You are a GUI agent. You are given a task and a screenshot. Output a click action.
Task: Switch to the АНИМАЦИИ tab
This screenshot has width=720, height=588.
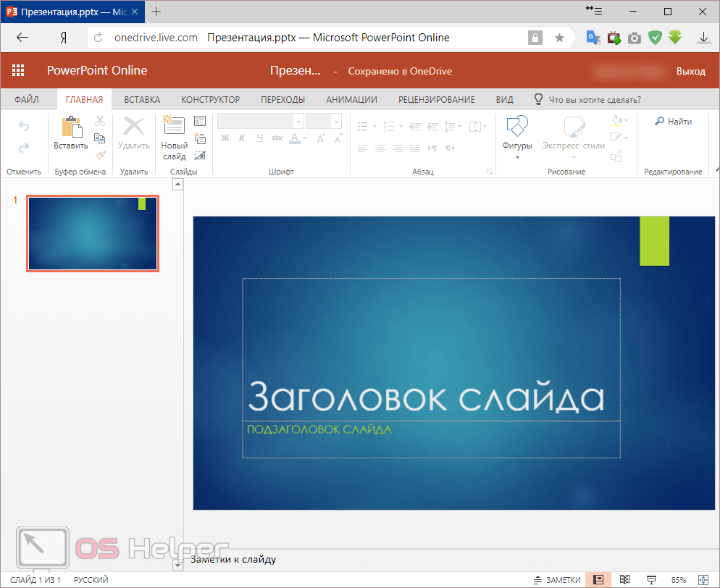coord(351,100)
